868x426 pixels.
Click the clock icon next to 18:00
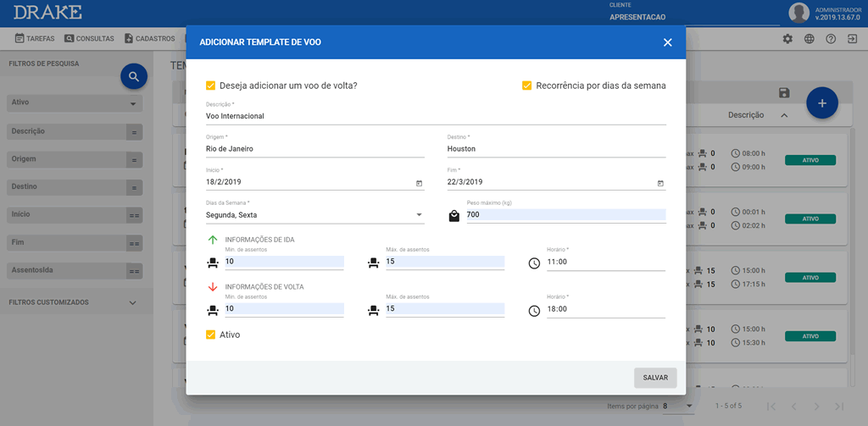[x=534, y=311]
